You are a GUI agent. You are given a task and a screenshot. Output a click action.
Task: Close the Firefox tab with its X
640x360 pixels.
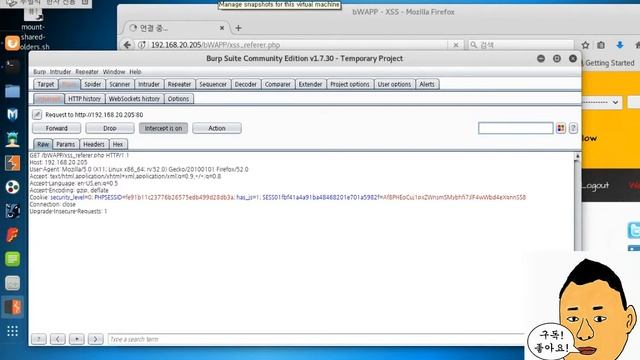point(222,28)
